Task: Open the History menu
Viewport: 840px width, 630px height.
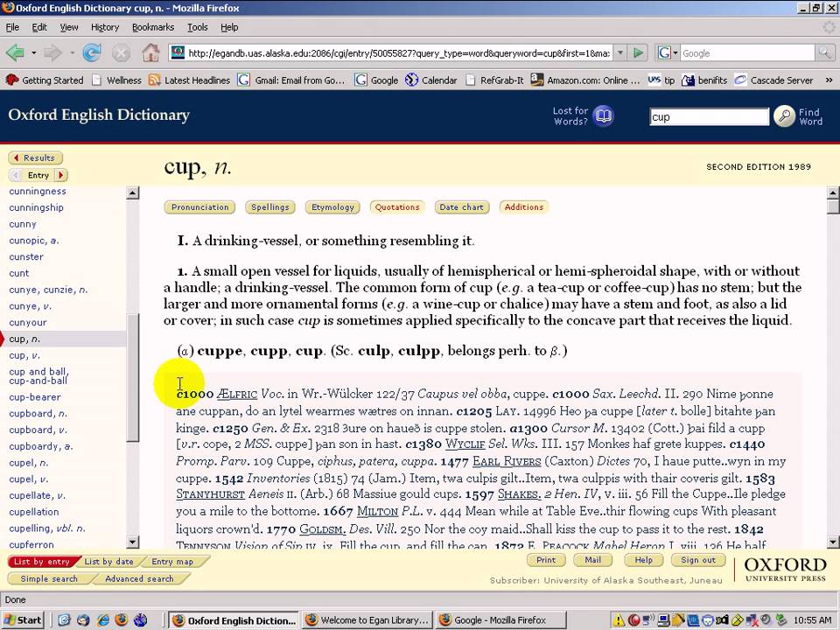Action: (104, 27)
